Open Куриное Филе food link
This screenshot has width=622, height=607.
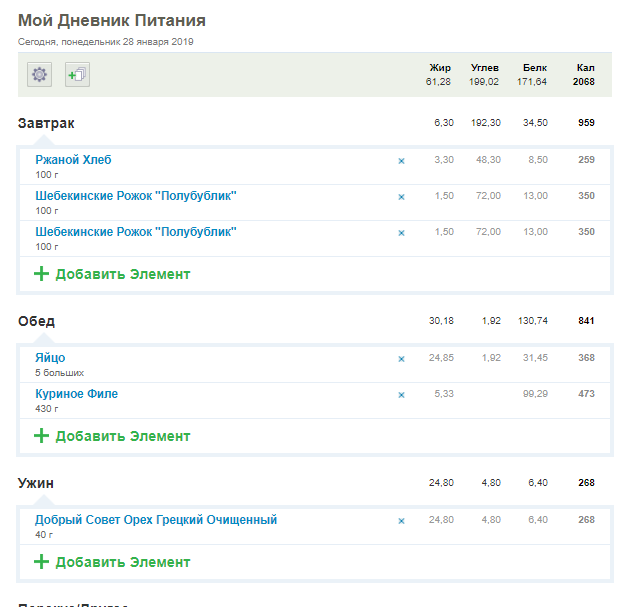coord(77,394)
